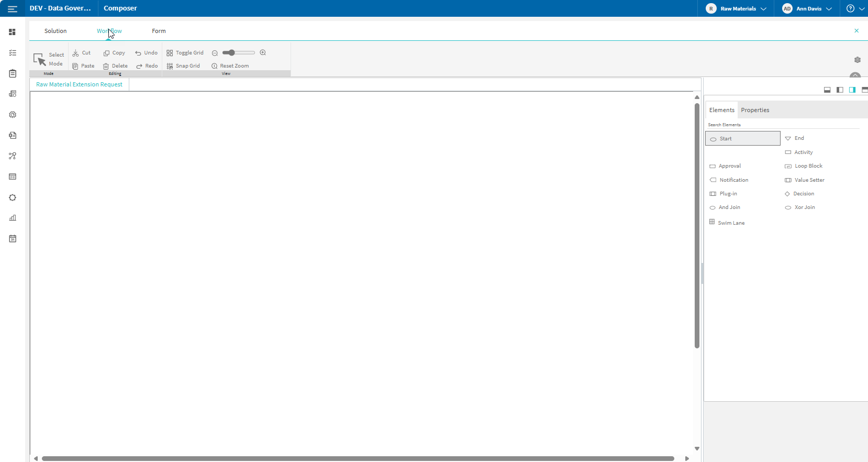This screenshot has width=868, height=462.
Task: Open the hamburger navigation menu
Action: (13, 8)
